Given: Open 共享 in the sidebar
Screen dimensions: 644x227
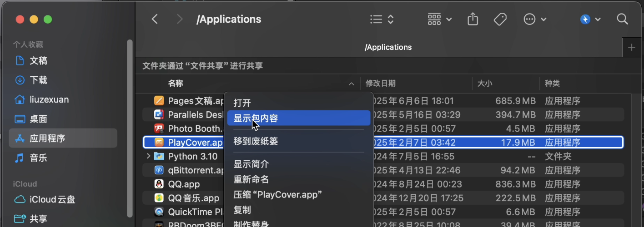Looking at the screenshot, I should [x=63, y=218].
